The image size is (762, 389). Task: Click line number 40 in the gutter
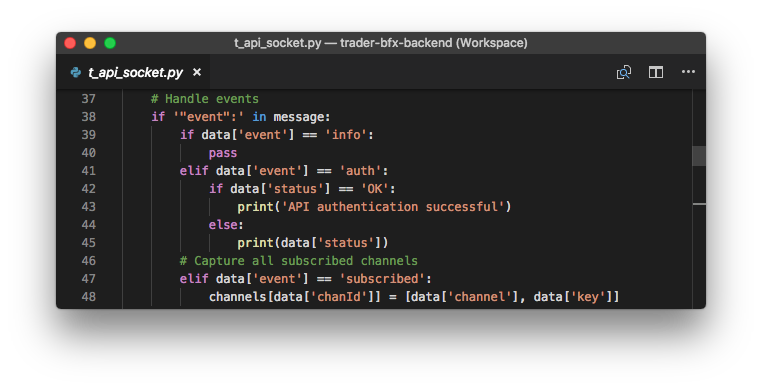88,153
